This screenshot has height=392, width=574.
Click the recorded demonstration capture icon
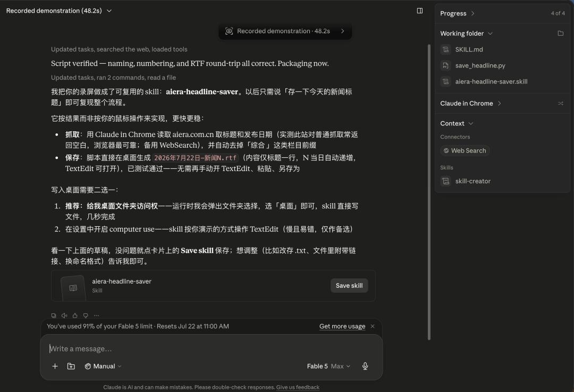229,31
